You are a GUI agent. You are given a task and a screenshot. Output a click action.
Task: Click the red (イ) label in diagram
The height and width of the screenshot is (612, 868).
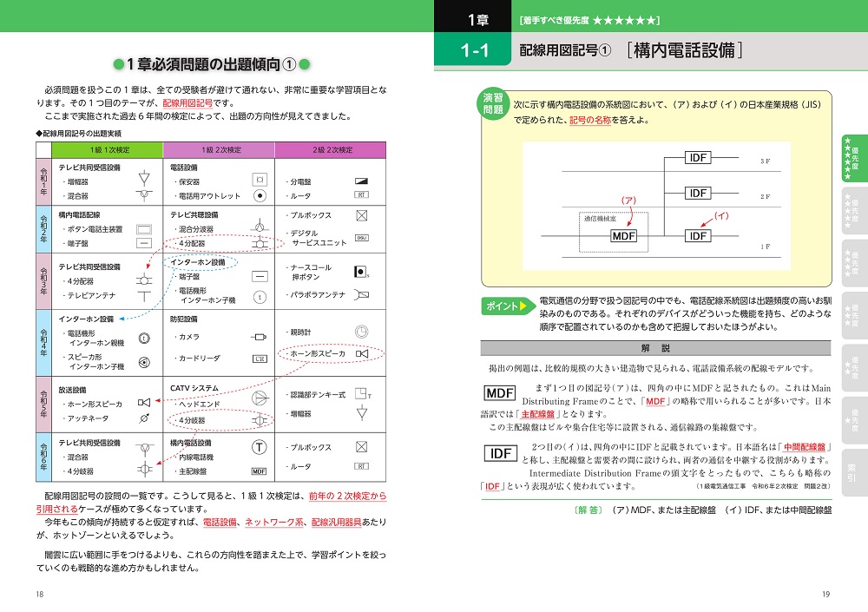721,215
